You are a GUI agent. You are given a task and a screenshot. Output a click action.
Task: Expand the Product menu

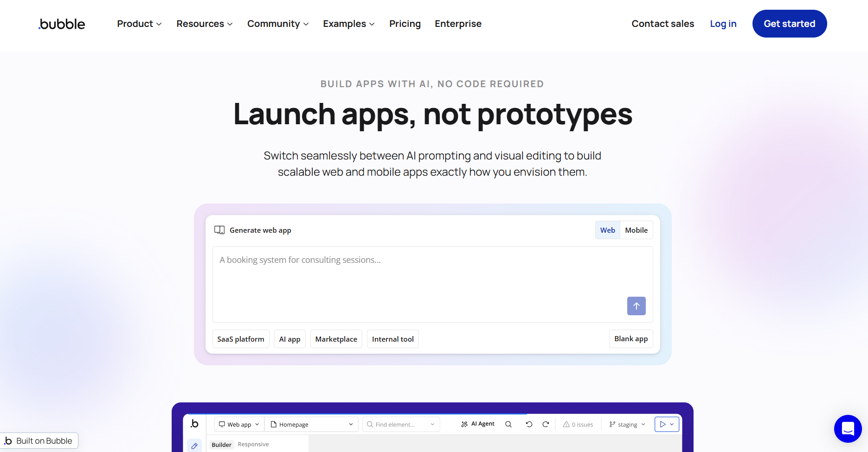139,24
